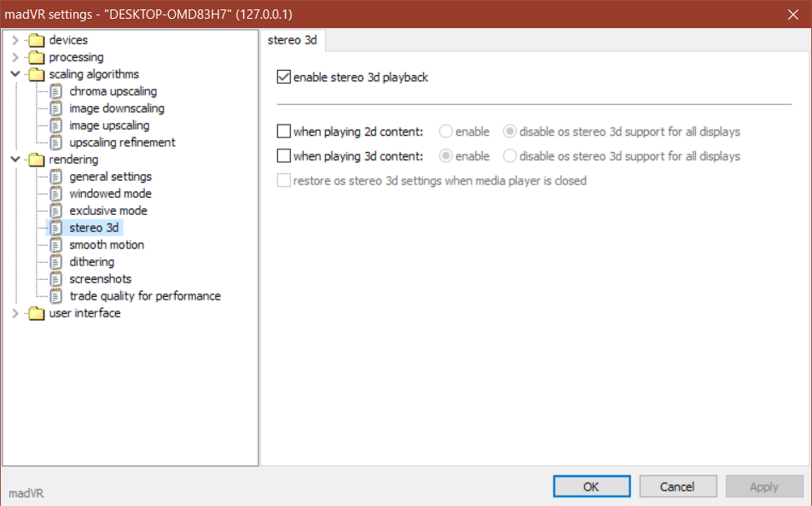Click the exclusive mode page icon
812x506 pixels.
(x=56, y=211)
